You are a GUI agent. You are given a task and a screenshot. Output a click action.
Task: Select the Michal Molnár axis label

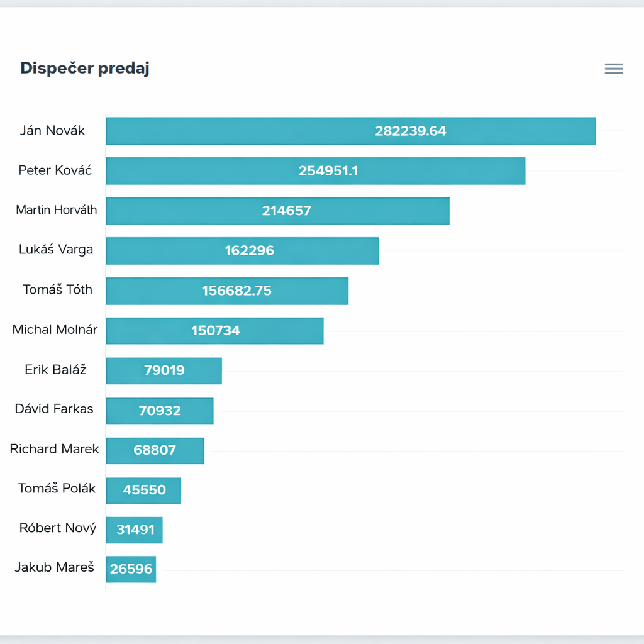click(55, 330)
